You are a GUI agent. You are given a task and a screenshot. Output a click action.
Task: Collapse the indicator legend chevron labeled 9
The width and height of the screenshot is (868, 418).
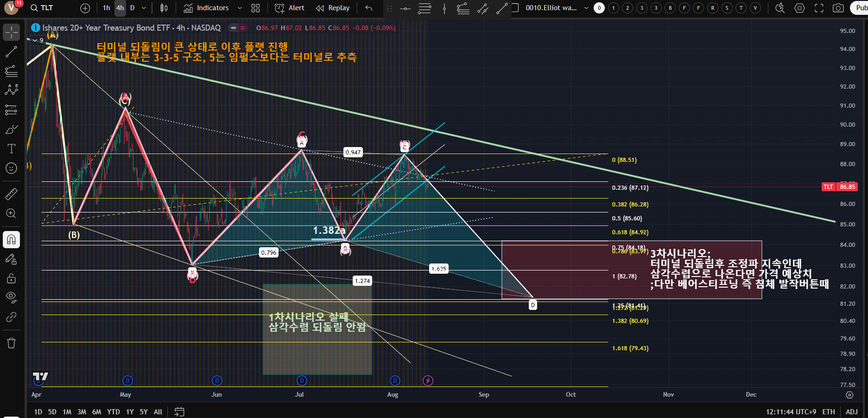pos(35,40)
